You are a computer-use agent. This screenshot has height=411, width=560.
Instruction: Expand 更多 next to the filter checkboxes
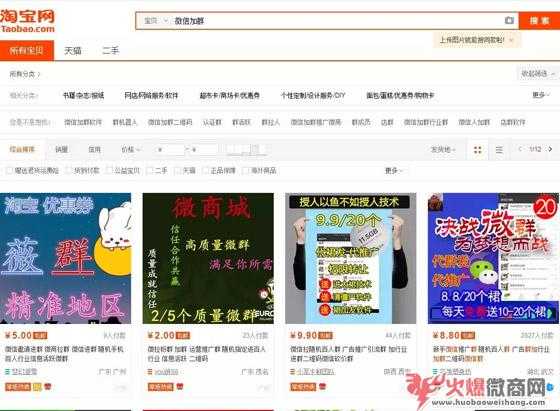pyautogui.click(x=393, y=171)
